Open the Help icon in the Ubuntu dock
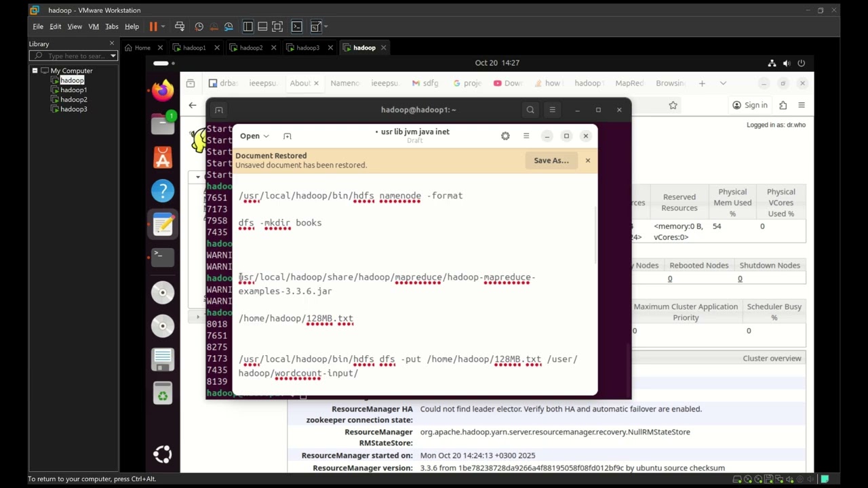The image size is (868, 488). (163, 191)
